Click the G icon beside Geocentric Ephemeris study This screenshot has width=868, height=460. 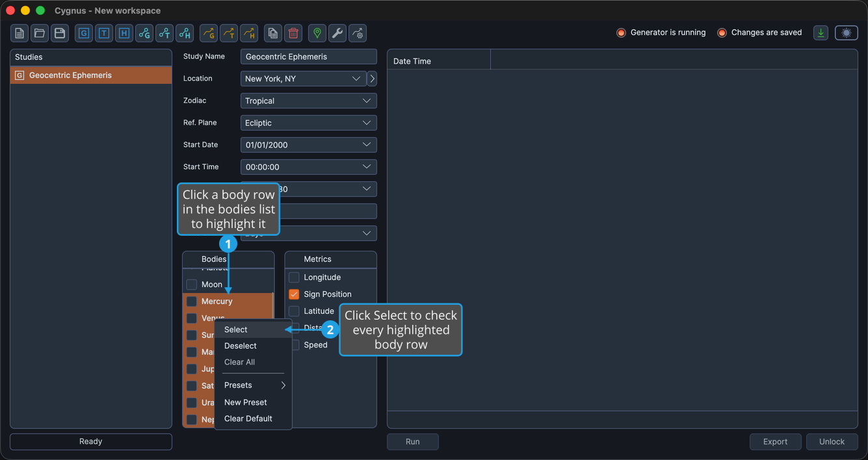[20, 75]
